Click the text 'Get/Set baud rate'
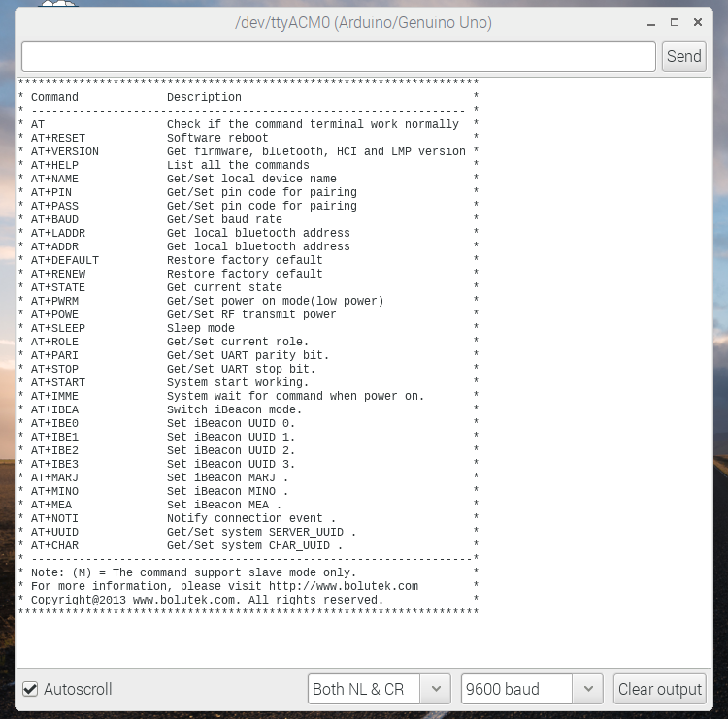The height and width of the screenshot is (719, 728). (225, 219)
